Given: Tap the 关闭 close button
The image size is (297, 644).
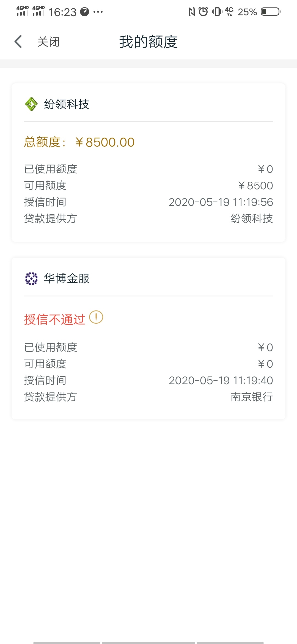Looking at the screenshot, I should pyautogui.click(x=48, y=42).
